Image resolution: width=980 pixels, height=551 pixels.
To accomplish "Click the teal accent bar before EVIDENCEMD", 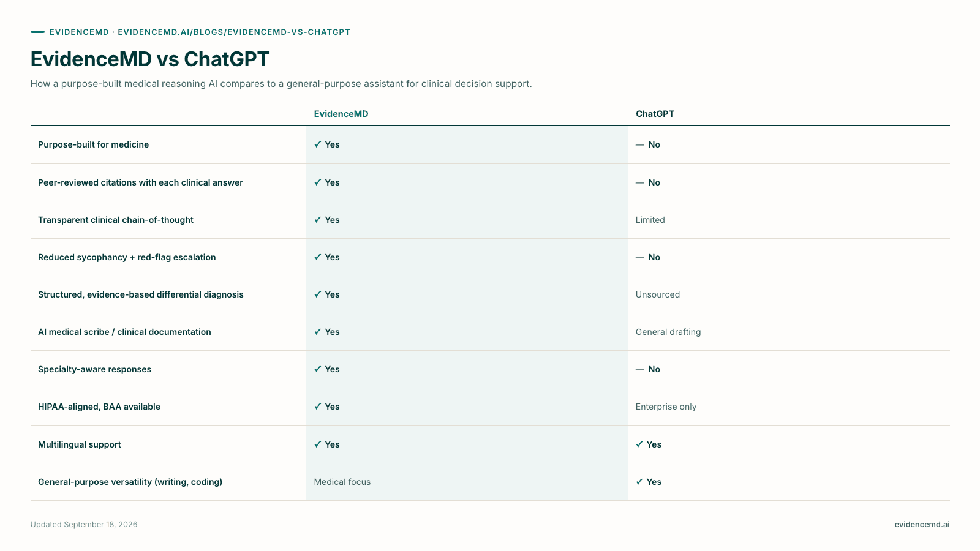I will [x=37, y=32].
